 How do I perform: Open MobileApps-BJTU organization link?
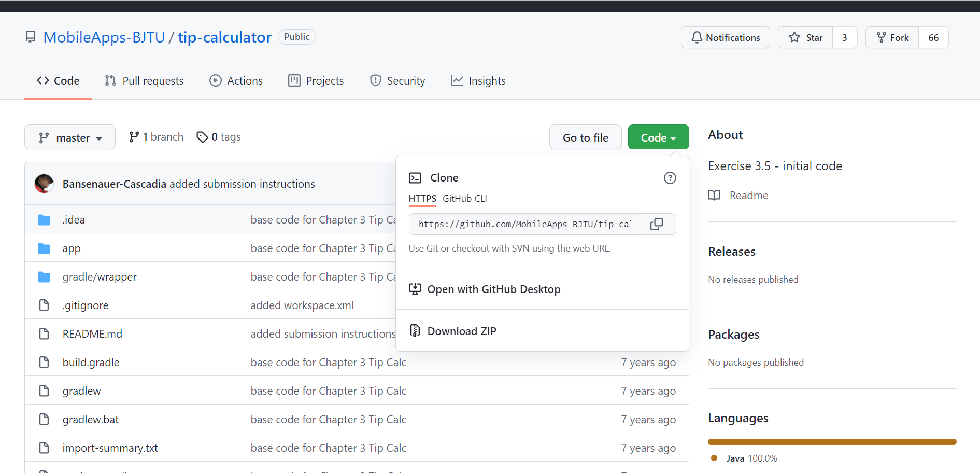click(104, 37)
